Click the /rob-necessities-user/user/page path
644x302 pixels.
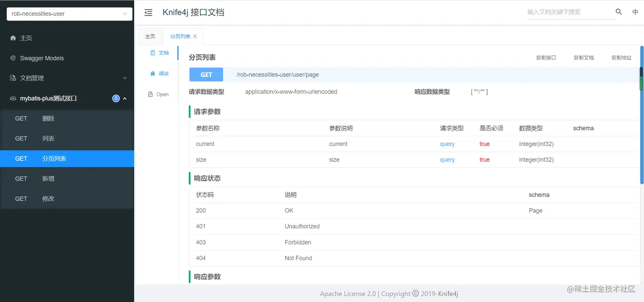point(278,74)
